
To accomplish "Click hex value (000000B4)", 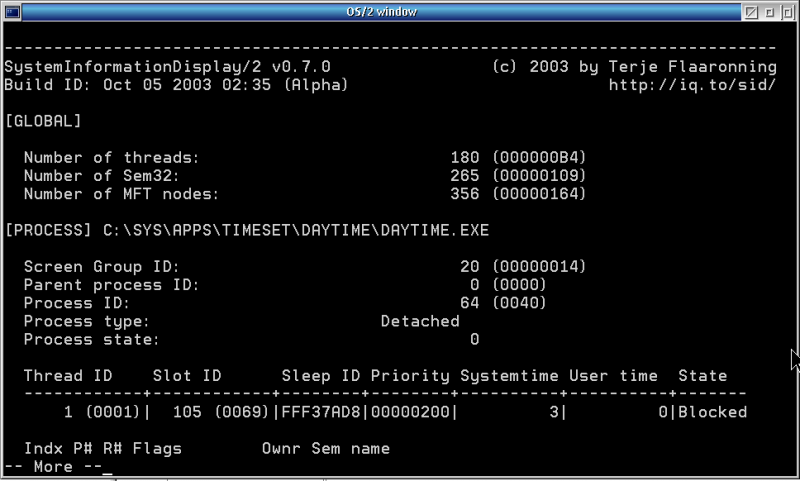I will click(x=539, y=157).
